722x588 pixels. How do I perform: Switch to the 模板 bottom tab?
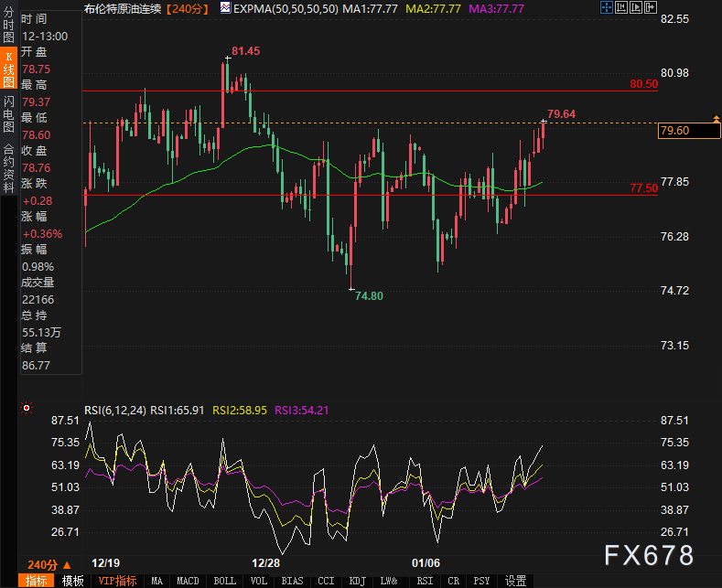(73, 581)
